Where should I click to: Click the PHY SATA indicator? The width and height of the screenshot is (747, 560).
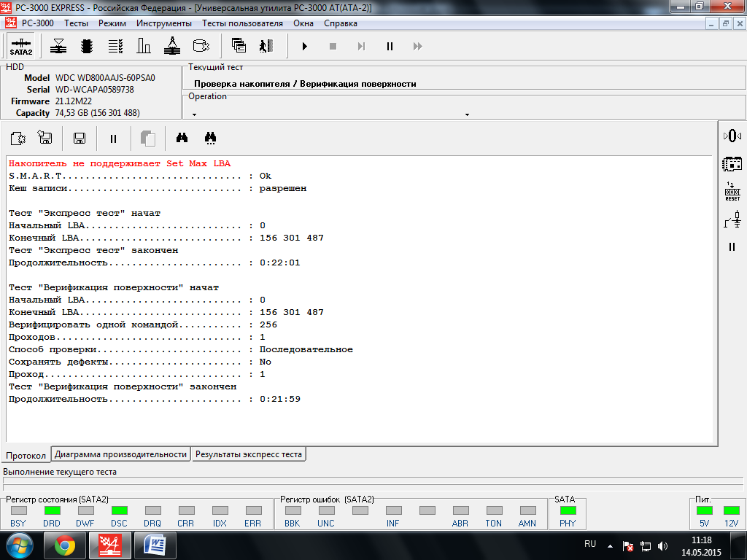[x=568, y=510]
